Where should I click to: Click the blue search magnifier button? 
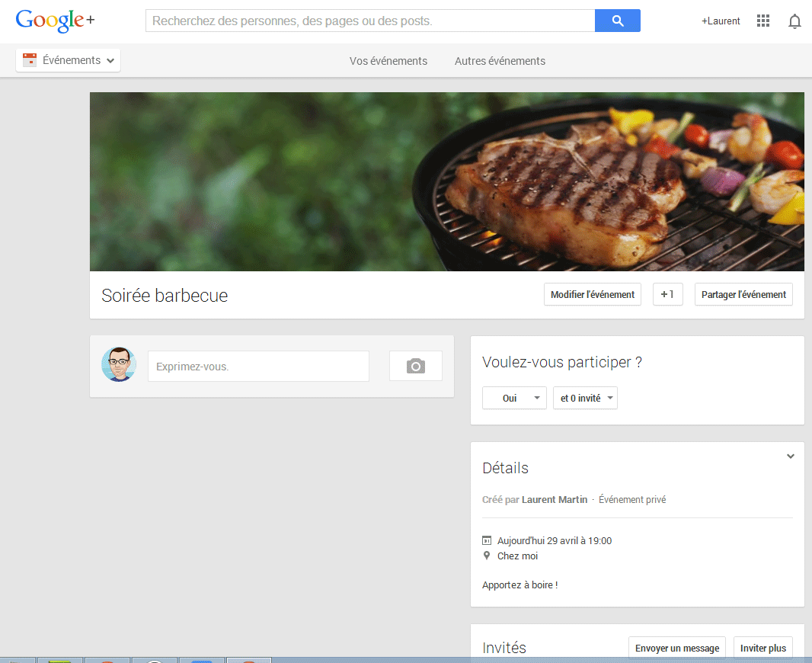pos(617,21)
